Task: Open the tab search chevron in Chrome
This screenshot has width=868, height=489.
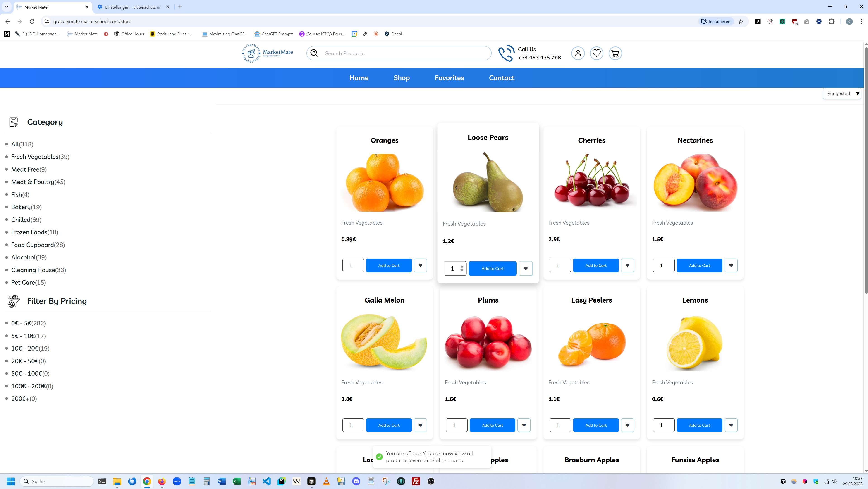Action: [6, 7]
